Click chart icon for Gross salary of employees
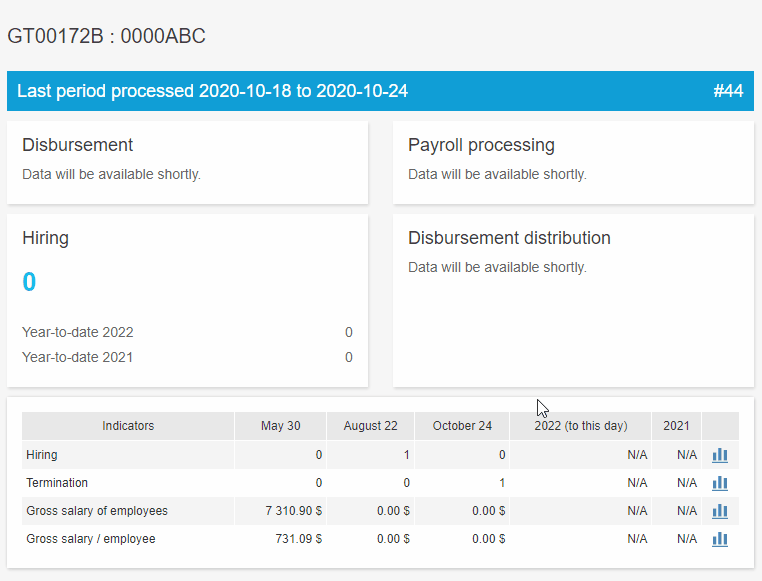762x581 pixels. (720, 511)
